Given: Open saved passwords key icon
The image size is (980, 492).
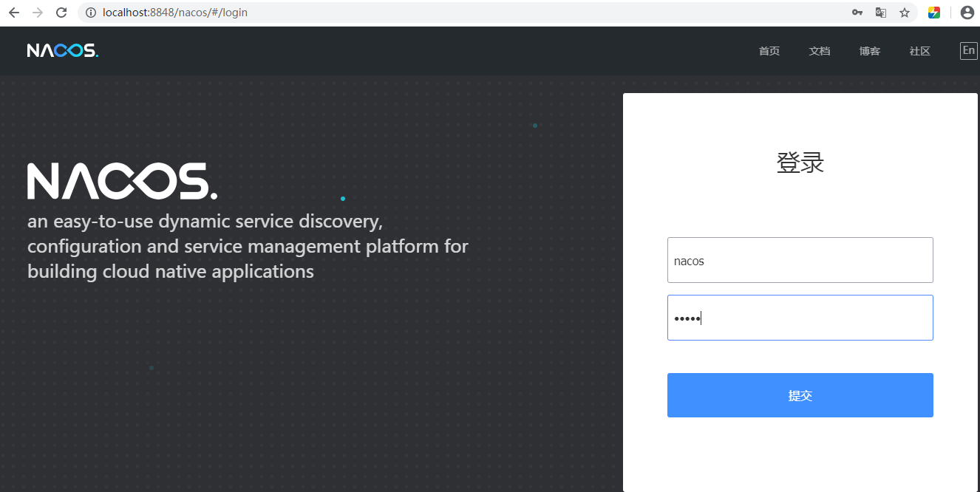Looking at the screenshot, I should click(x=857, y=13).
